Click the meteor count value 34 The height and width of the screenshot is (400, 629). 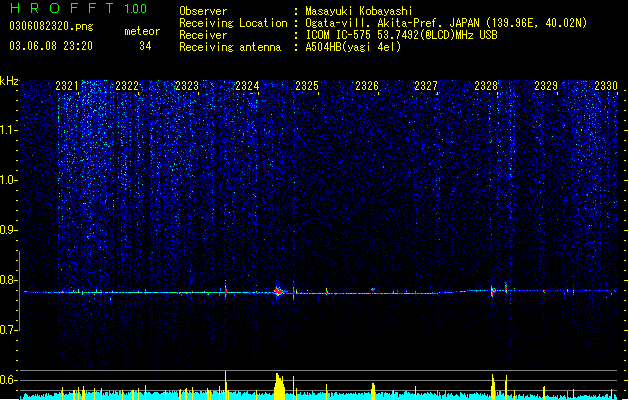[145, 46]
